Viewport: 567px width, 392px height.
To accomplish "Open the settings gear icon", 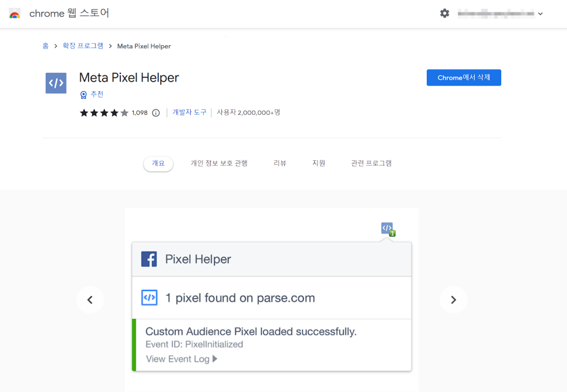I will (444, 13).
